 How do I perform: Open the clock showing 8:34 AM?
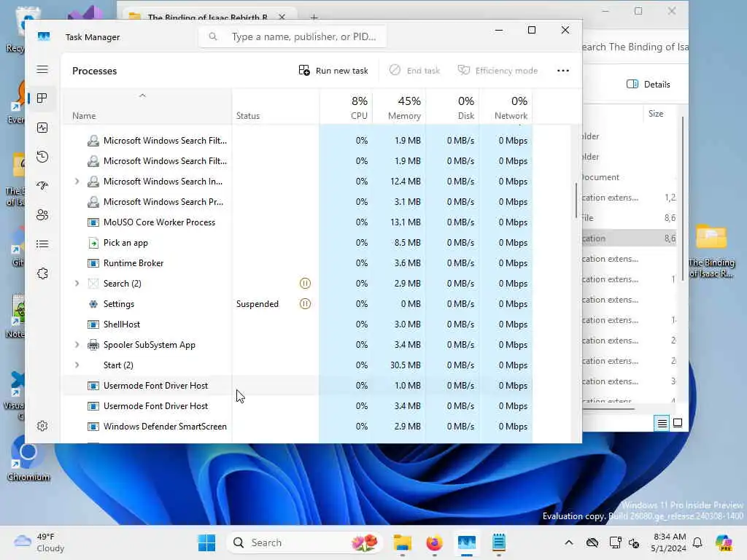tap(668, 542)
